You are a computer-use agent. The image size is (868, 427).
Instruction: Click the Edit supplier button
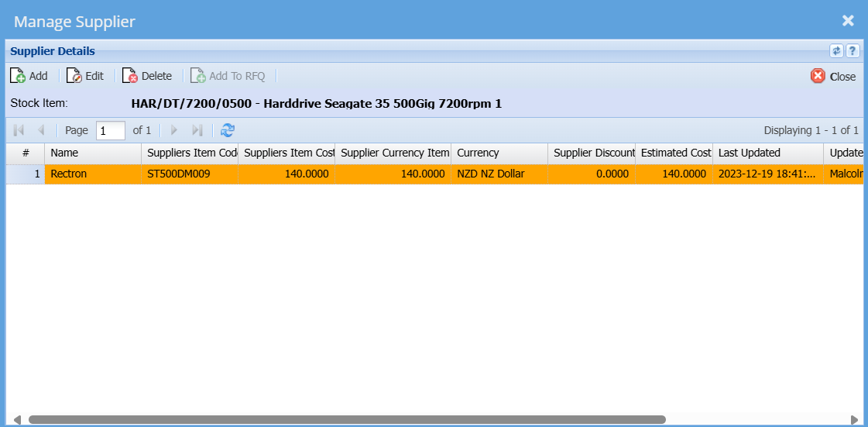(85, 76)
